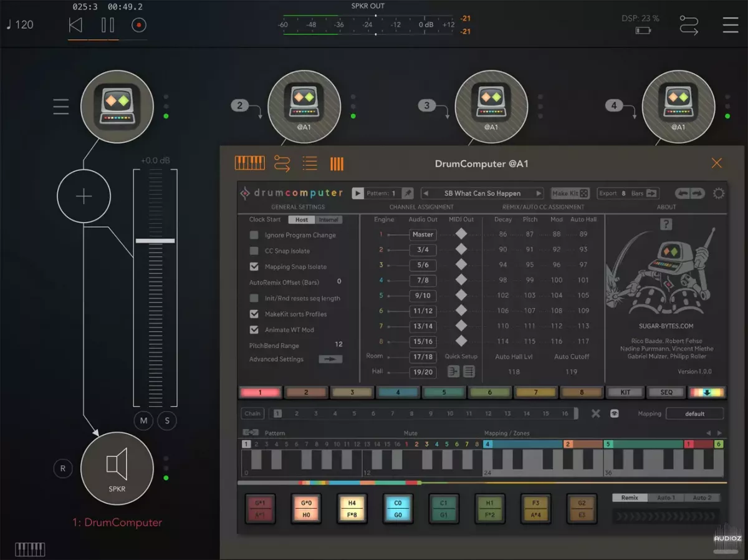Screen dimensions: 748x560
Task: Open engine 5 Audio Out 9/10 selector
Action: (423, 296)
